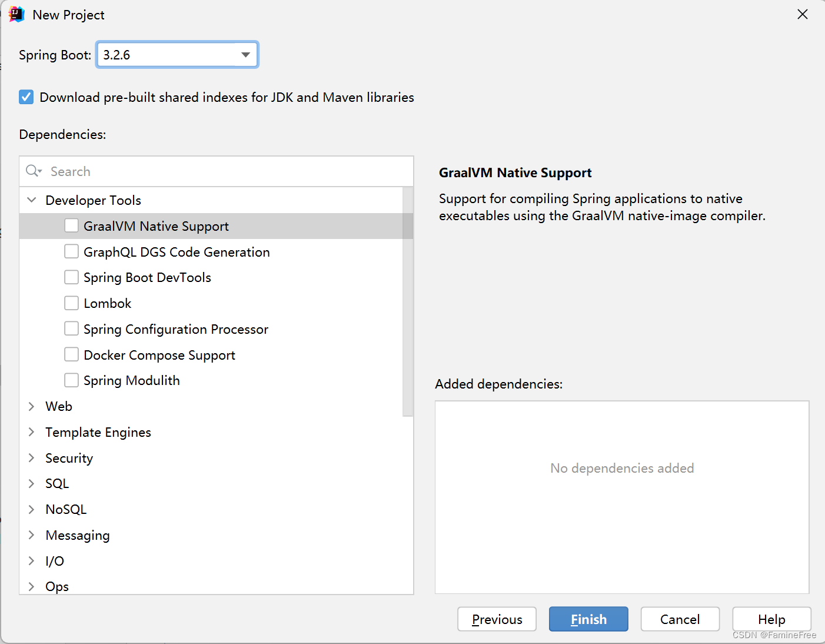Select the Spring Modulith label
Image resolution: width=825 pixels, height=644 pixels.
[132, 380]
